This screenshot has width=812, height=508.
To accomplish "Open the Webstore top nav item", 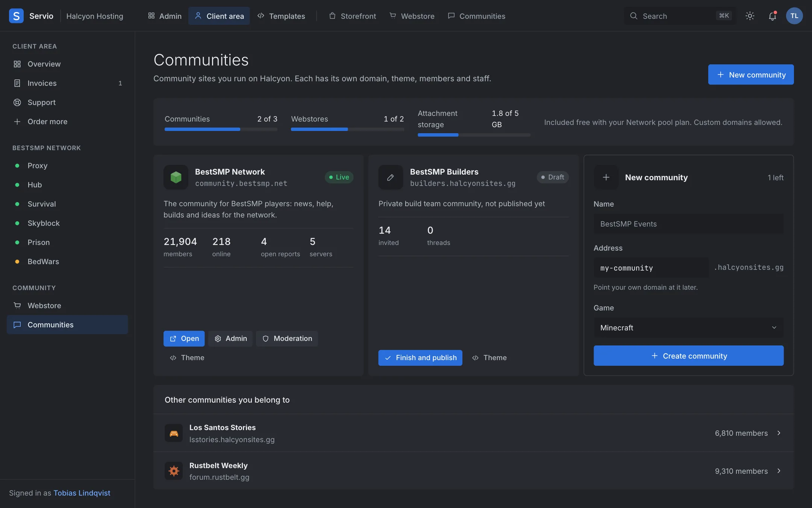I will point(412,16).
